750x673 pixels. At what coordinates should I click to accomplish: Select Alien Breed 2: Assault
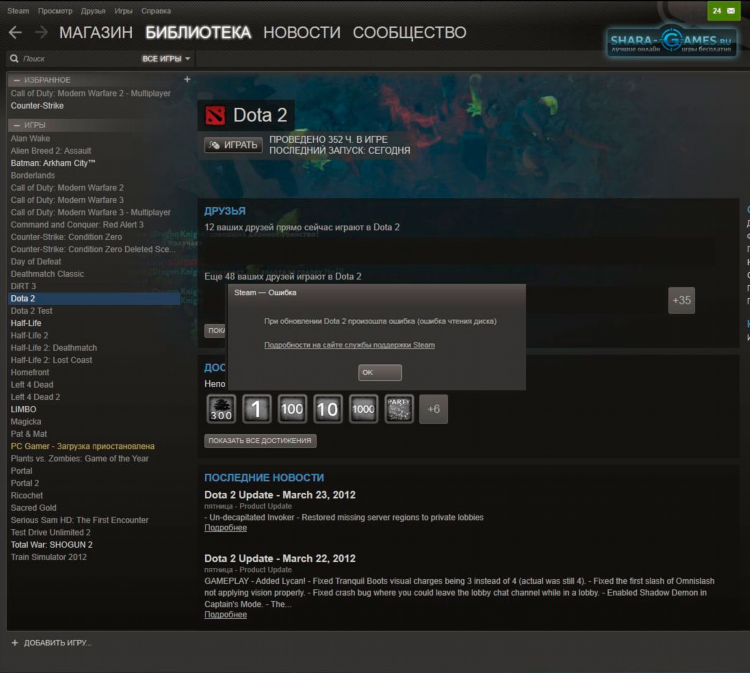tap(51, 151)
